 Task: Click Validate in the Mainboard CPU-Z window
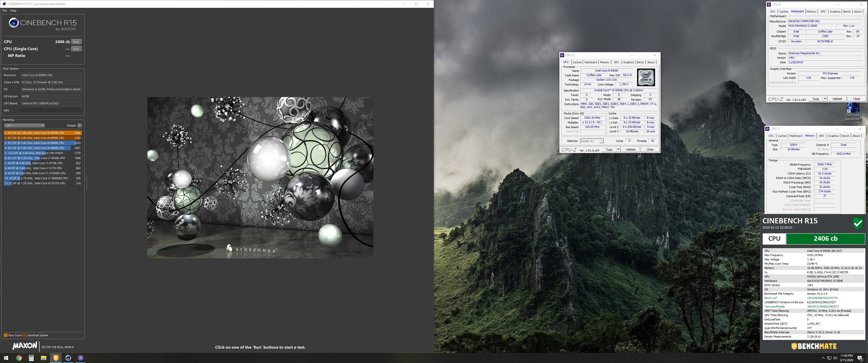837,99
